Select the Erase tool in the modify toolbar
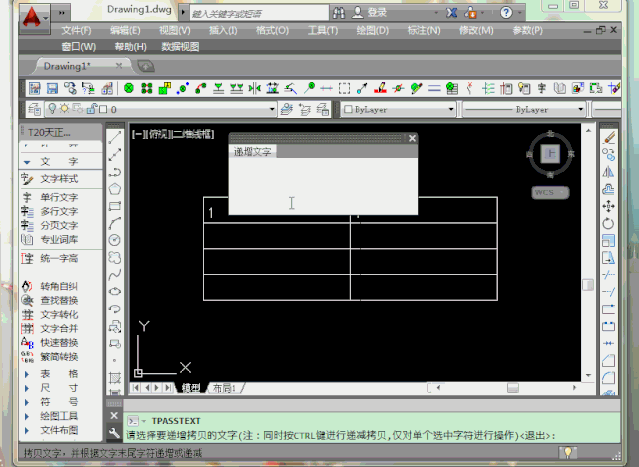The image size is (639, 467). pos(609,138)
